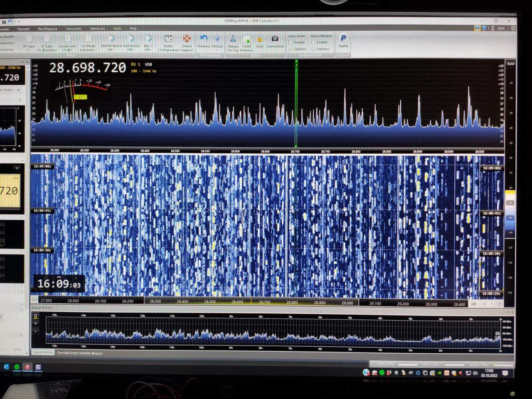Click the Auto button above level scale
Screen dimensions: 532x399
click(511, 64)
